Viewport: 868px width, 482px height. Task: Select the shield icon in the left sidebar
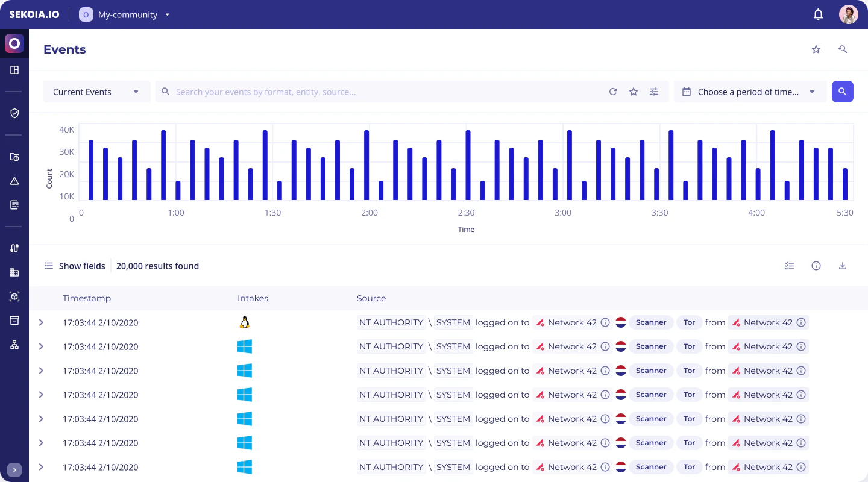point(14,113)
